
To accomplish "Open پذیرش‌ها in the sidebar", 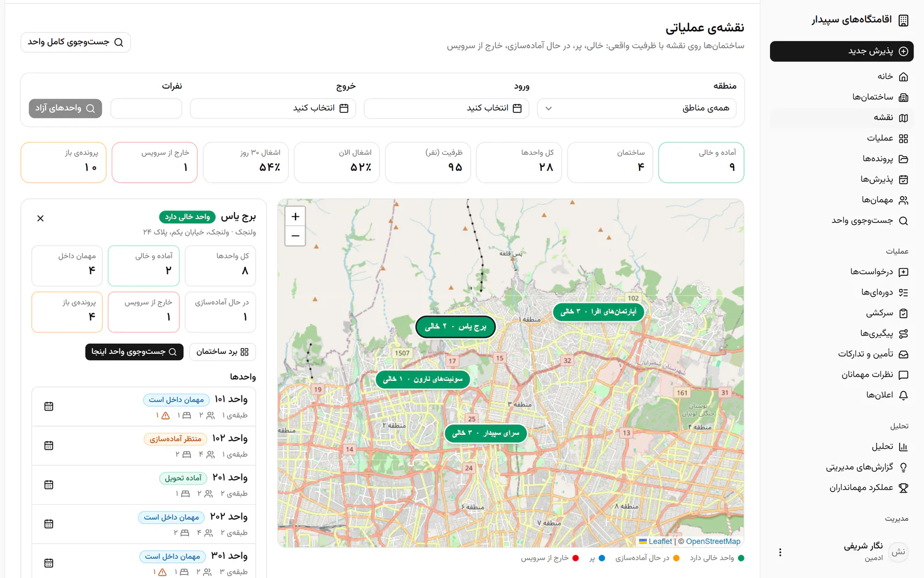I will tap(842, 179).
